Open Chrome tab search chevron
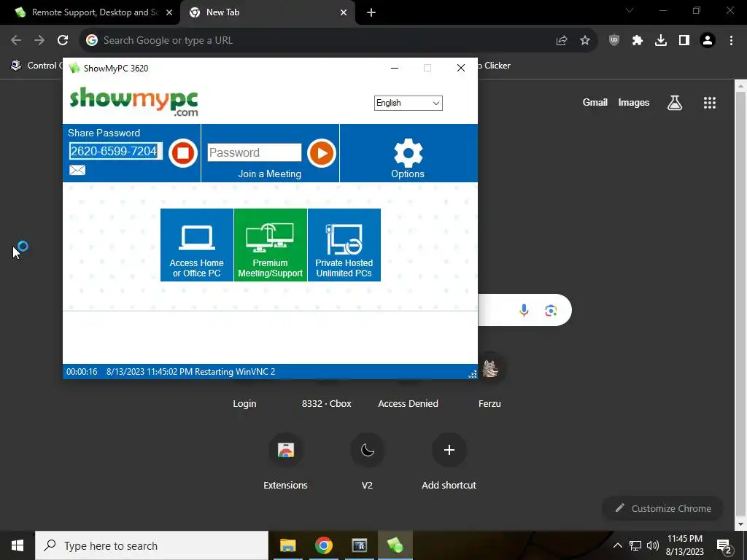 (x=630, y=10)
